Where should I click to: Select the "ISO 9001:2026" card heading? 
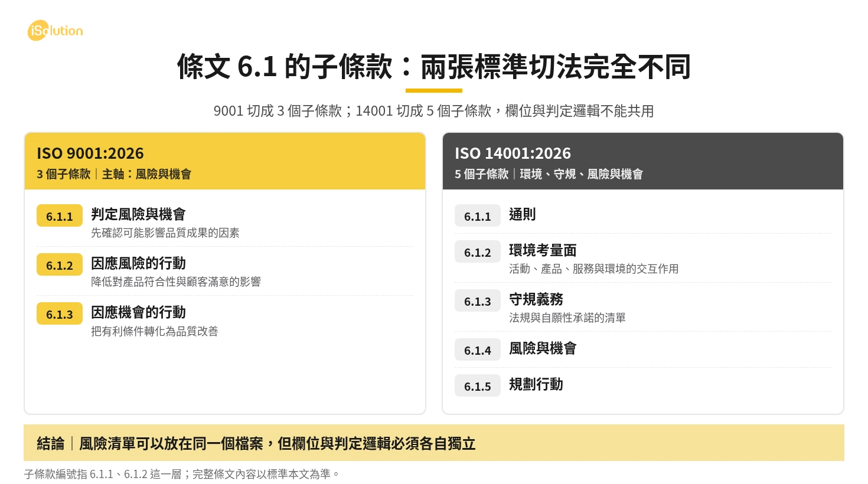coord(90,153)
